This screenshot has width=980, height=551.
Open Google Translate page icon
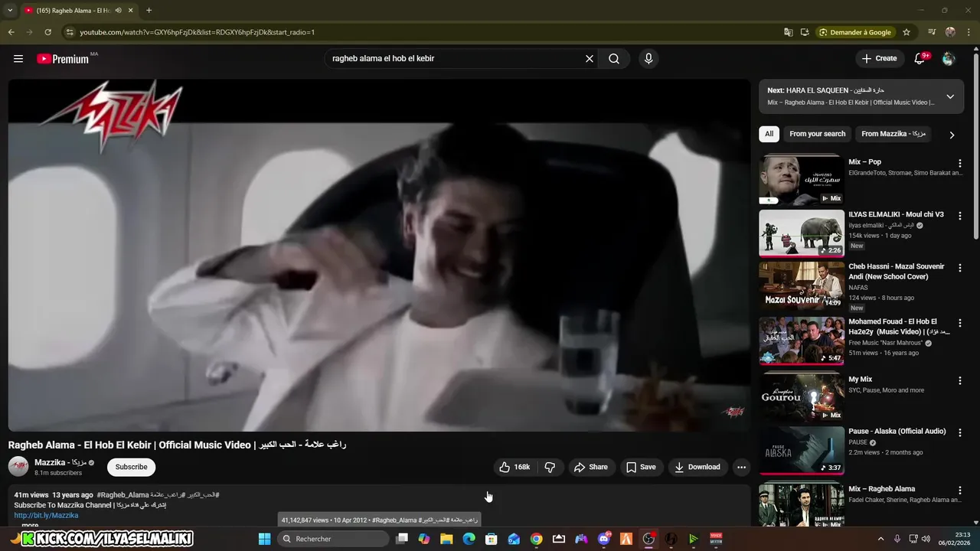(789, 32)
